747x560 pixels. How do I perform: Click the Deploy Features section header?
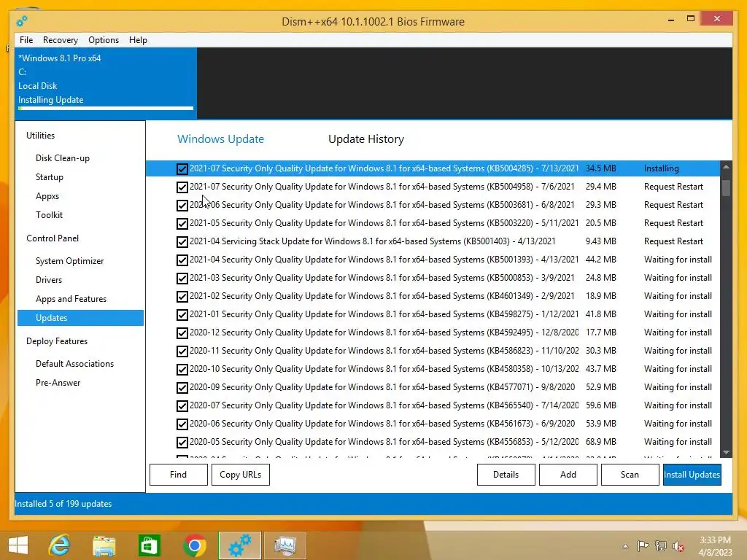click(57, 341)
